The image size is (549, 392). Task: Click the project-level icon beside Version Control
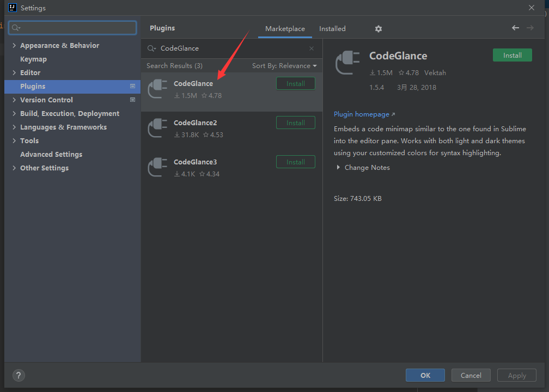[133, 100]
